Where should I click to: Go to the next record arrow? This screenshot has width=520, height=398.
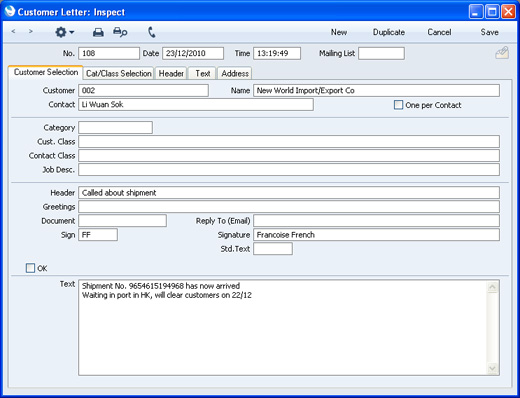pyautogui.click(x=31, y=32)
